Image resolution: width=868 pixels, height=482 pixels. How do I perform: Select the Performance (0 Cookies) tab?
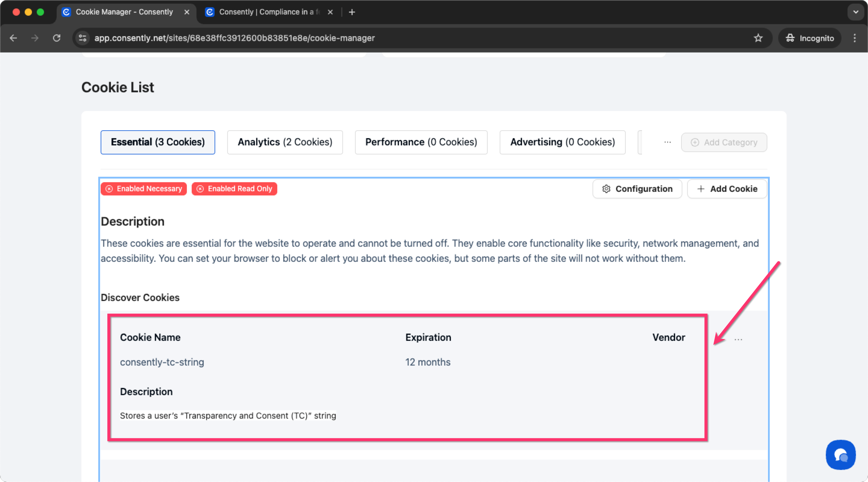point(421,142)
